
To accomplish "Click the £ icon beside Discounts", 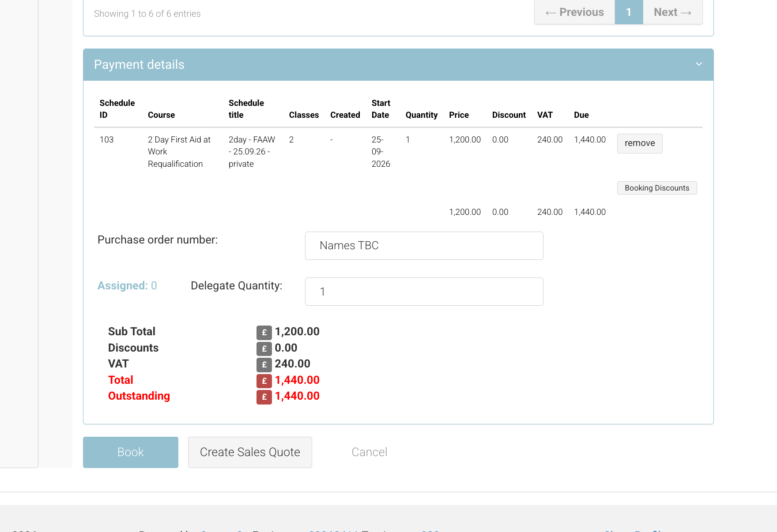I will [264, 348].
